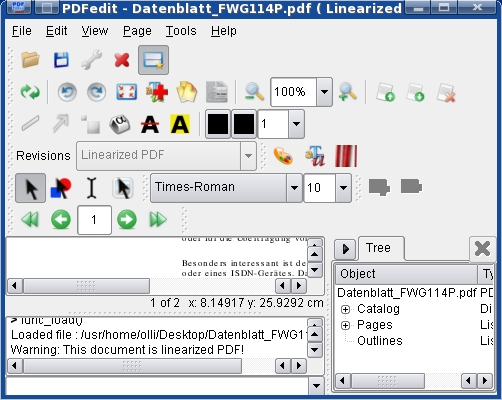502x400 pixels.
Task: Activate the annotation pointer selection mode
Action: (x=123, y=188)
